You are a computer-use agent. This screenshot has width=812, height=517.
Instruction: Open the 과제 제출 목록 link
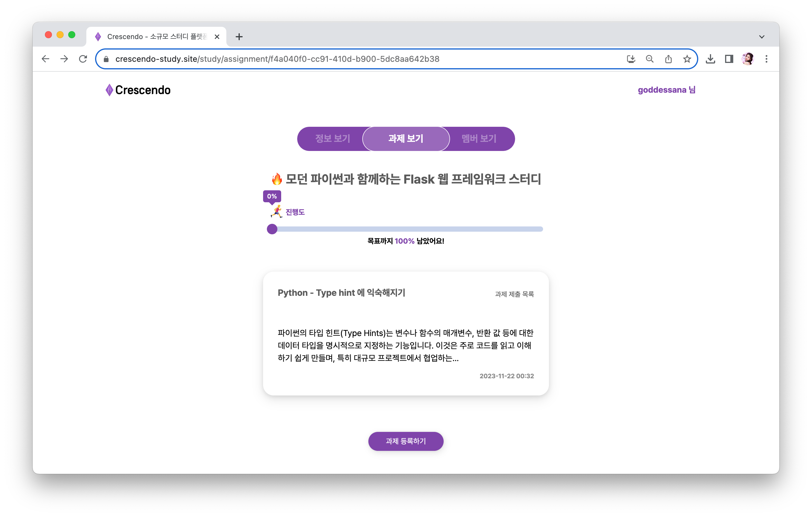click(x=514, y=294)
